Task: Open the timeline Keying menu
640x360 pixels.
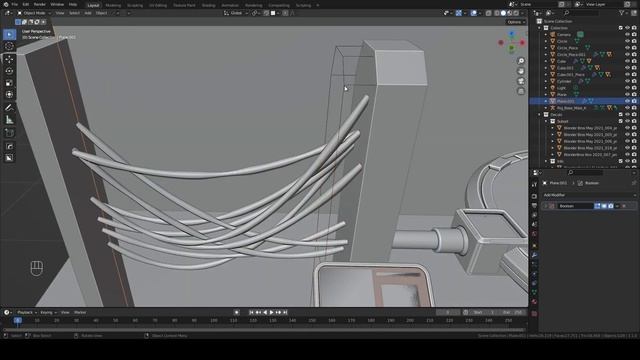Action: [48, 313]
